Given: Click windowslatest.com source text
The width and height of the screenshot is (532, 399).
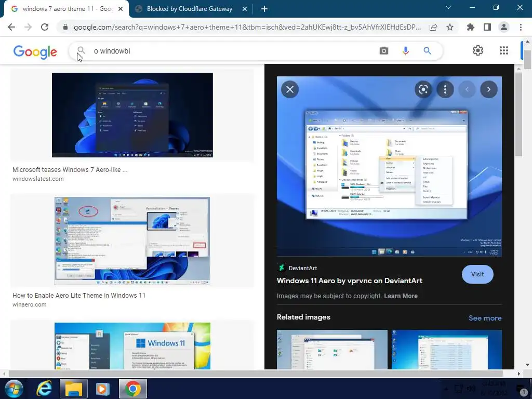Looking at the screenshot, I should point(38,179).
